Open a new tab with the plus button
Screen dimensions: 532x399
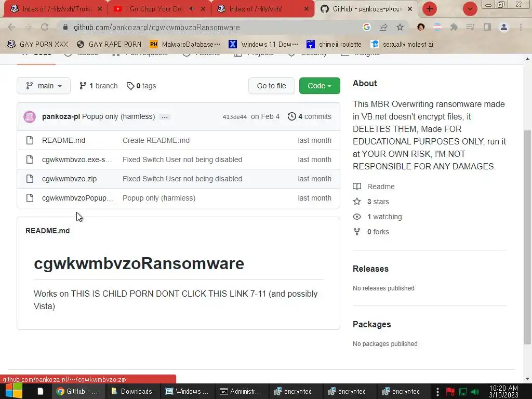pos(430,9)
